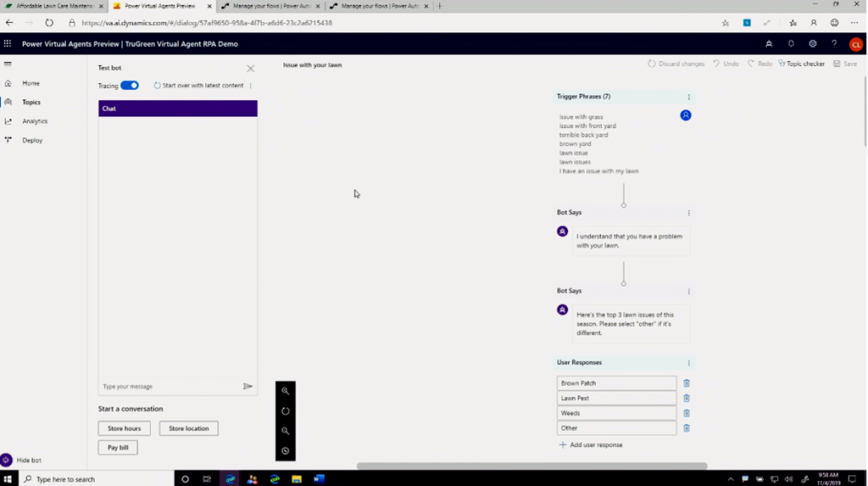Viewport: 868px width, 486px height.
Task: Open Trigger Phrases node options menu
Action: point(688,97)
